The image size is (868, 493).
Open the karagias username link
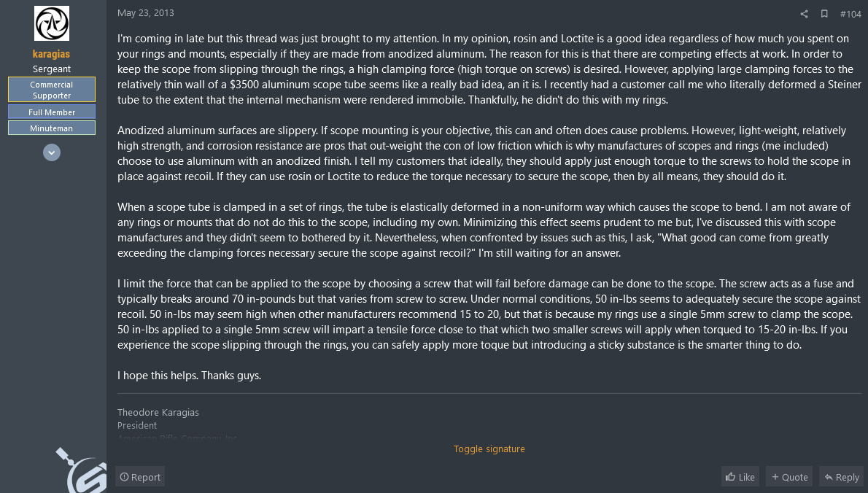click(x=52, y=54)
